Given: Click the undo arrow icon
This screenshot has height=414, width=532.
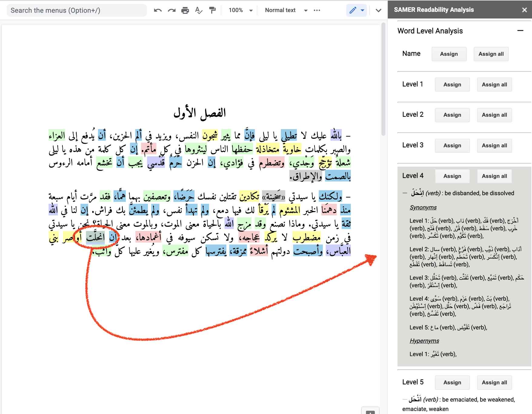Looking at the screenshot, I should 158,10.
